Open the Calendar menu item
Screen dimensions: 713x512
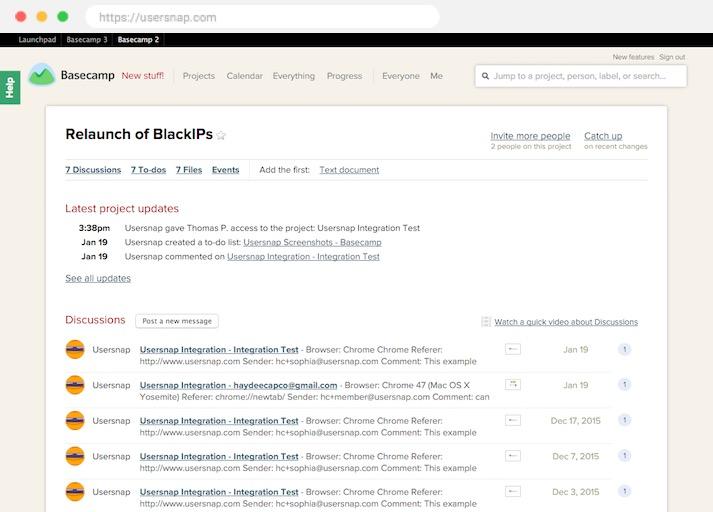pos(244,76)
